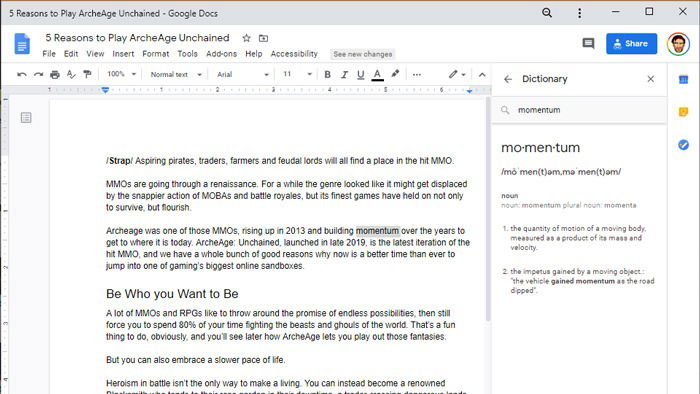Screen dimensions: 700x394
Task: Toggle underline formatting
Action: (361, 75)
